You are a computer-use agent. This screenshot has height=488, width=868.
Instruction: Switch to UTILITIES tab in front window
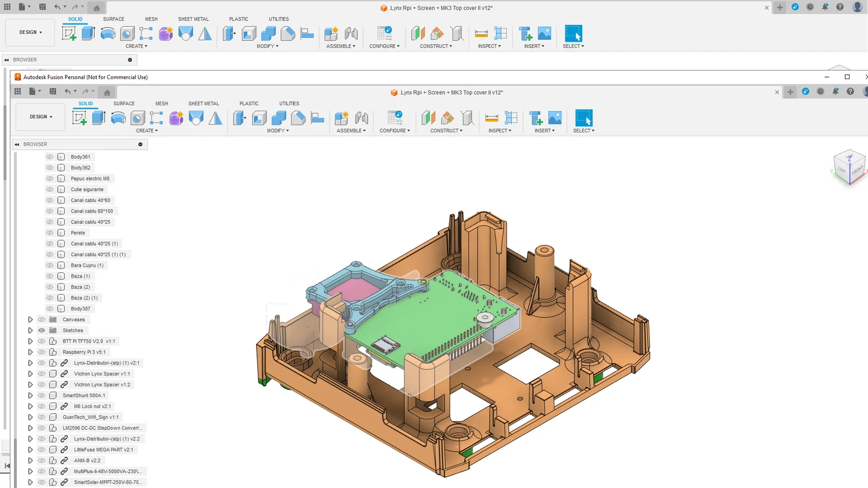(289, 104)
